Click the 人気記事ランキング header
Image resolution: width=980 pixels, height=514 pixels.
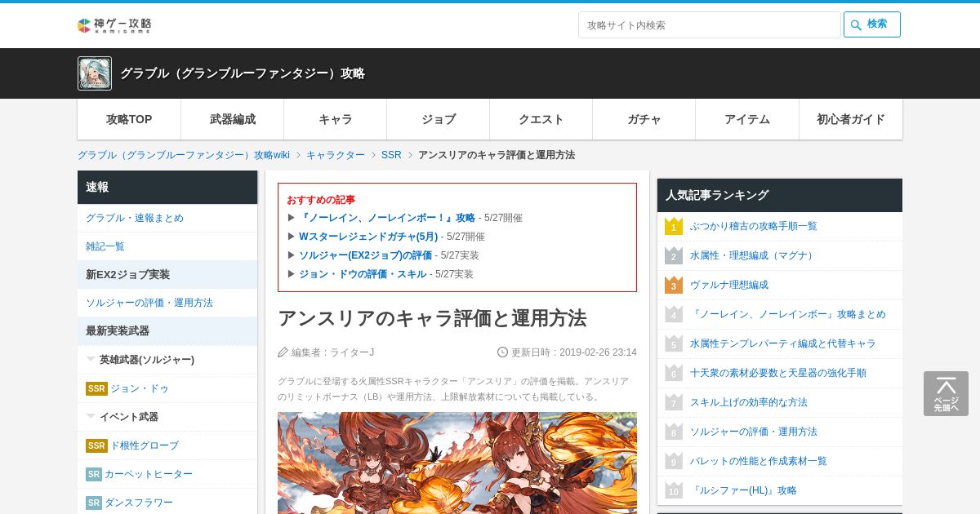coord(780,195)
